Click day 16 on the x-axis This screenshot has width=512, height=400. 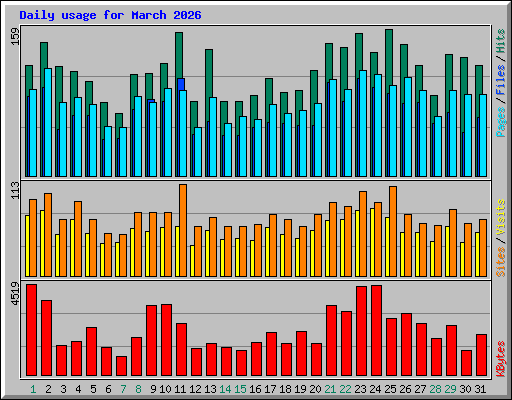(x=255, y=389)
